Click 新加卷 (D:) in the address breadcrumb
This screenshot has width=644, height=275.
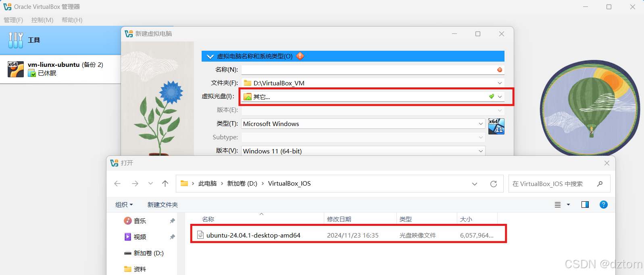[x=242, y=184]
